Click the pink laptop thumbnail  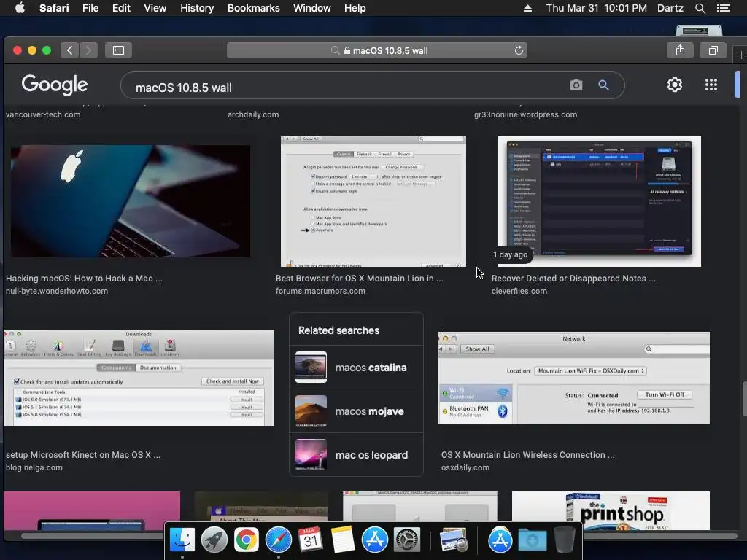92,511
